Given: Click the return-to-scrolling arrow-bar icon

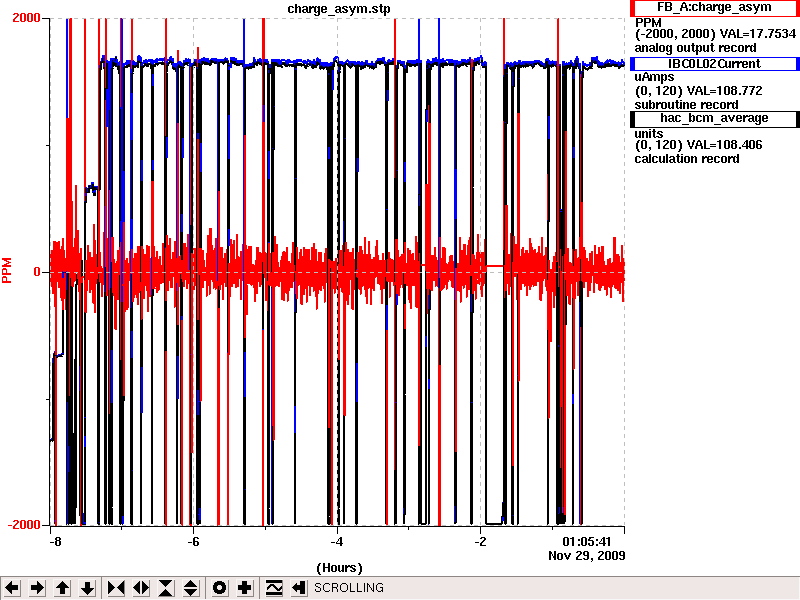Looking at the screenshot, I should (x=299, y=588).
